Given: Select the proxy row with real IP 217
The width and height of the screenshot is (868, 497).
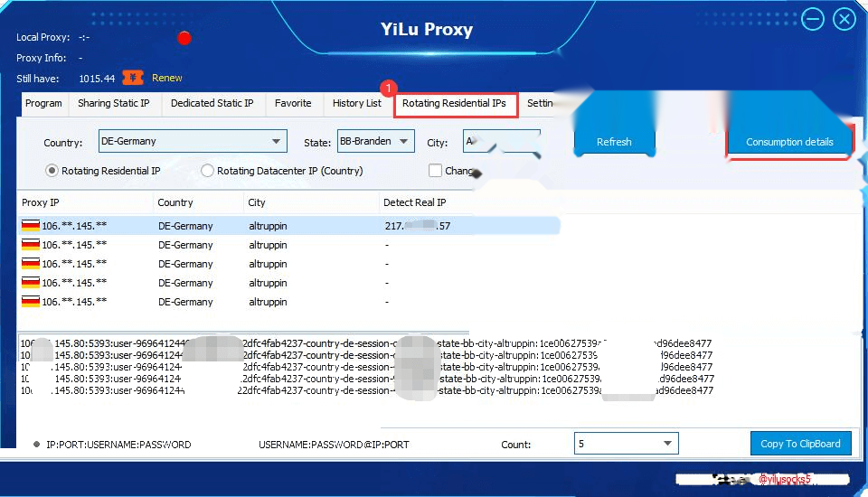Looking at the screenshot, I should click(x=289, y=226).
